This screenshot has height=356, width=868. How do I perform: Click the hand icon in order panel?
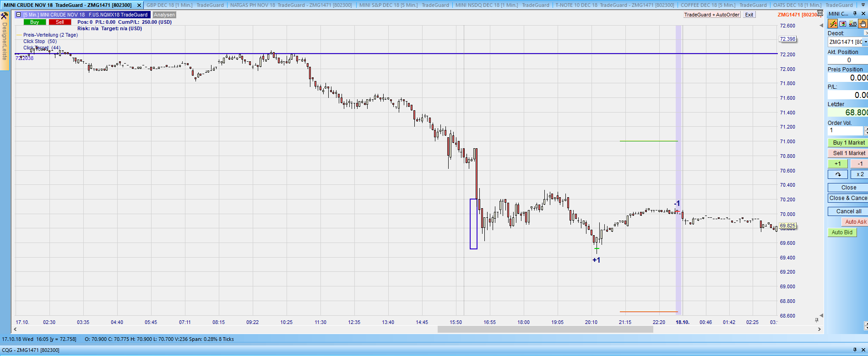point(863,24)
